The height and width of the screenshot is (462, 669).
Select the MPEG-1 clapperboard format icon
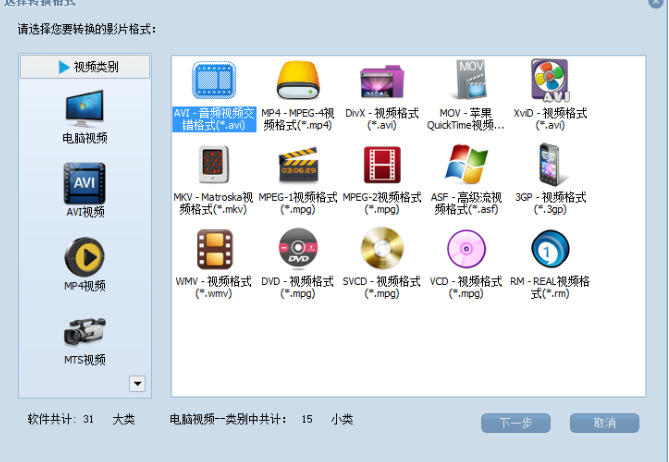pyautogui.click(x=298, y=165)
